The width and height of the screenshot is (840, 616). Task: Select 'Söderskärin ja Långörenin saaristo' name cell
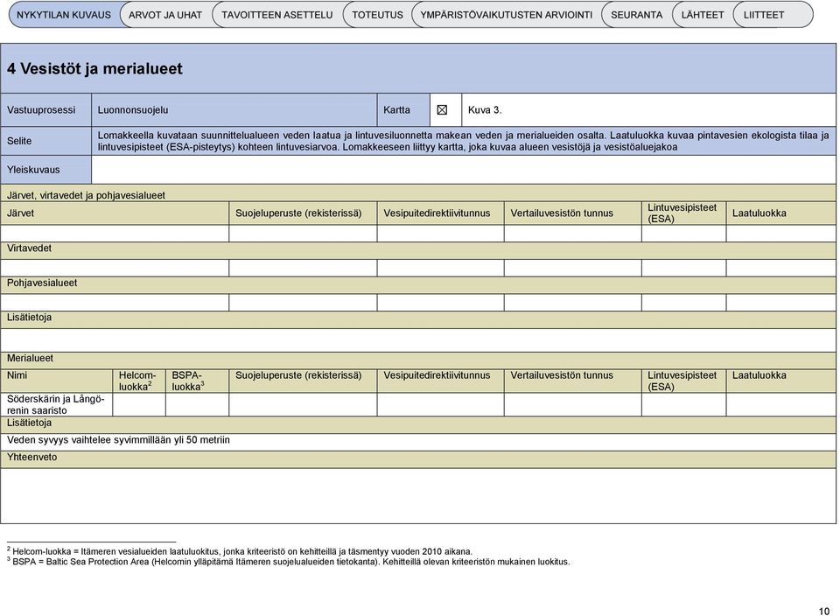click(56, 405)
